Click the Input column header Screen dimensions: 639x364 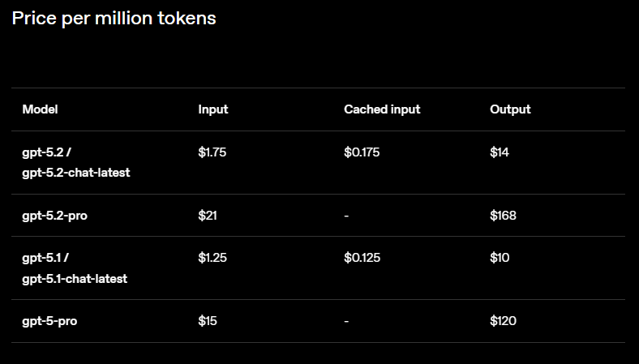click(x=212, y=109)
